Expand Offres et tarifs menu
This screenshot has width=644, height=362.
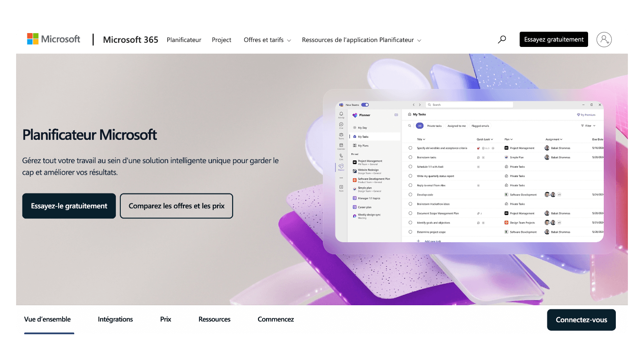(267, 40)
